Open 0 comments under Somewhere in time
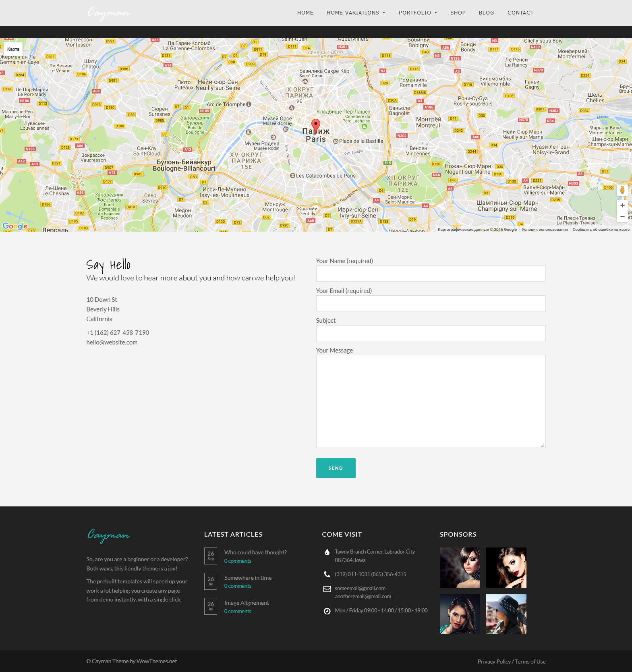Image resolution: width=632 pixels, height=672 pixels. (x=238, y=586)
